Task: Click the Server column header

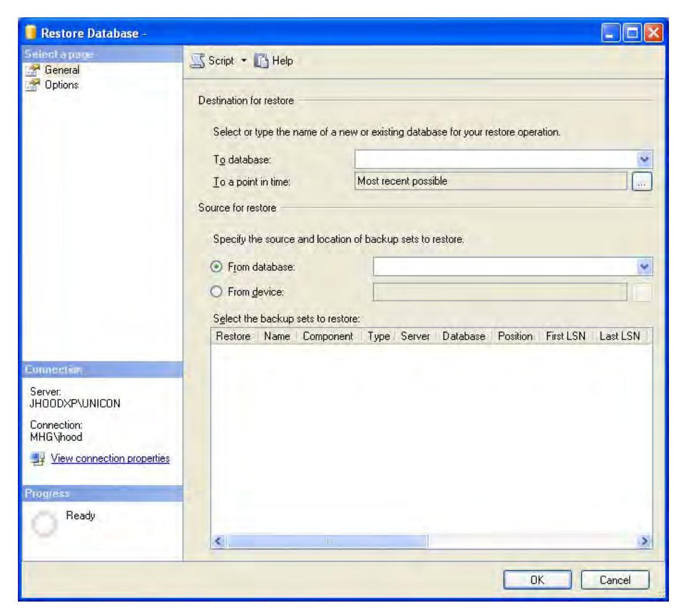Action: [x=415, y=337]
